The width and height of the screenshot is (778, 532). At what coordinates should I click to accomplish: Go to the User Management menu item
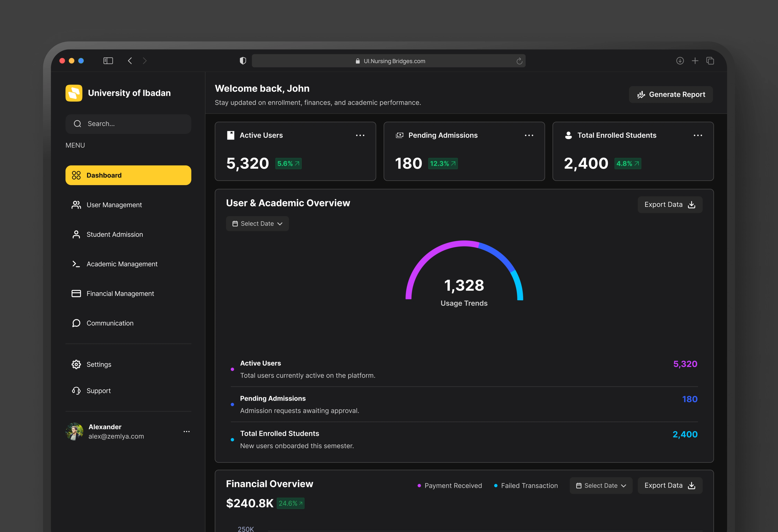click(114, 205)
